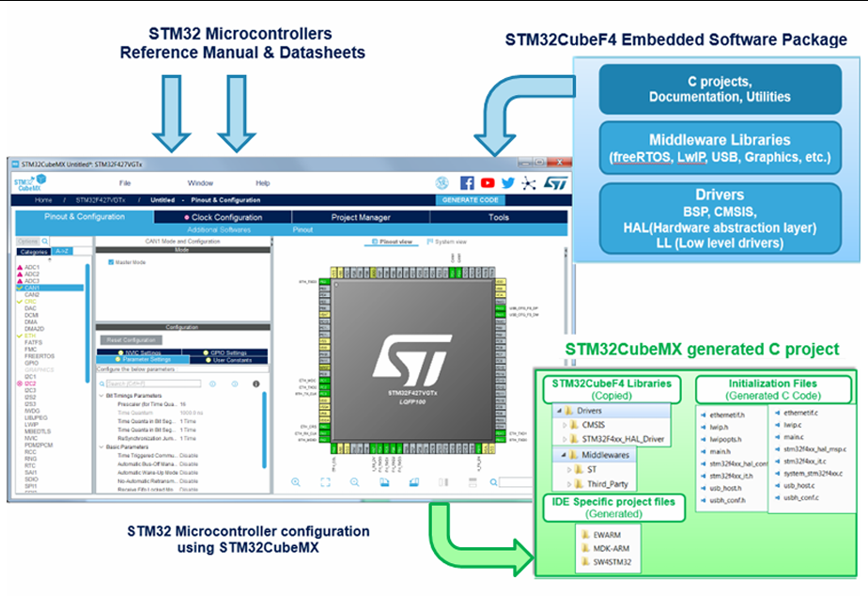The height and width of the screenshot is (596, 868).
Task: Open the GPIO Settings tab
Action: tap(225, 353)
